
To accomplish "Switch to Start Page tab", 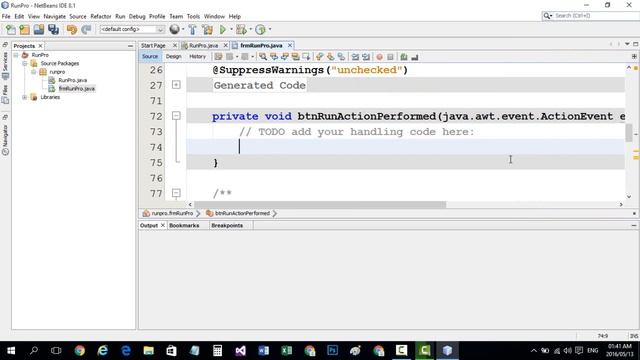I will pos(153,46).
